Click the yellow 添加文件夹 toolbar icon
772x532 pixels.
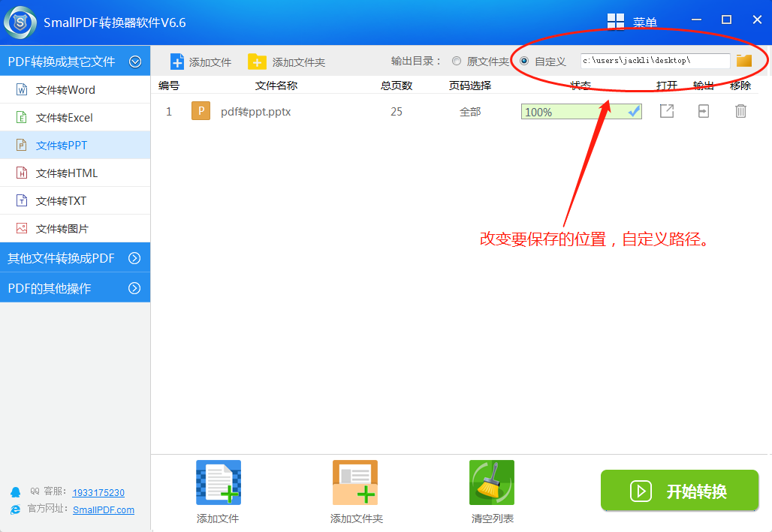point(257,62)
